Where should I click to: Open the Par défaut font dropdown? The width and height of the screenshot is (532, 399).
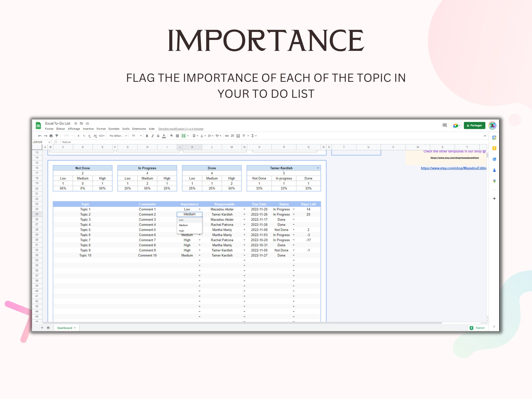(118, 136)
